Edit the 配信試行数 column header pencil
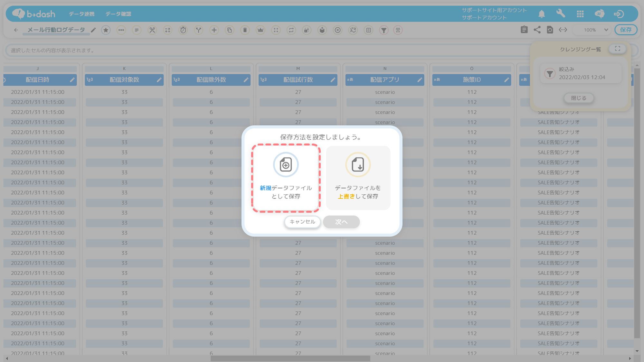This screenshot has height=362, width=644. pyautogui.click(x=333, y=80)
